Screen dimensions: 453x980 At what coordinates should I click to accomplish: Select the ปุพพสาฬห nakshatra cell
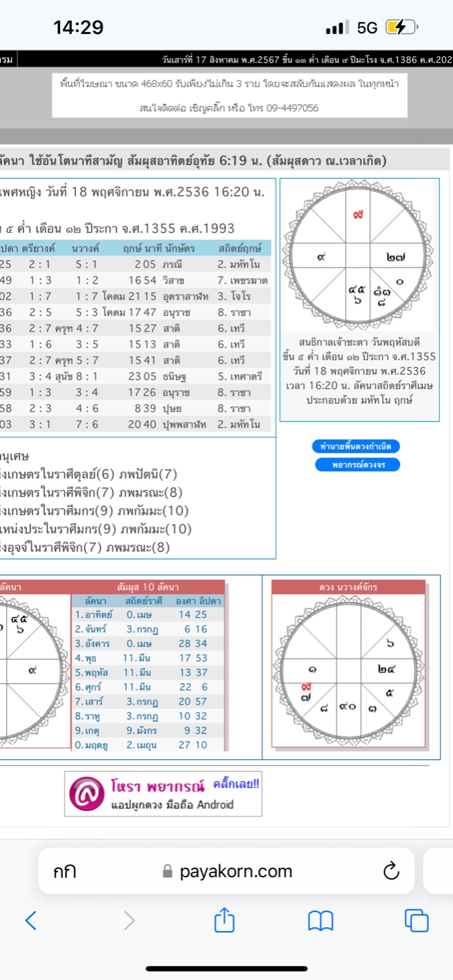pyautogui.click(x=184, y=425)
